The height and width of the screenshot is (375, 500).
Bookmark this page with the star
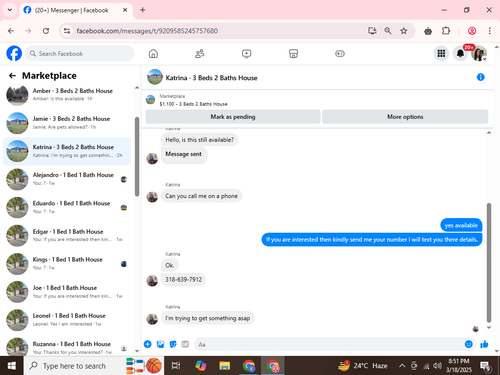tap(404, 31)
